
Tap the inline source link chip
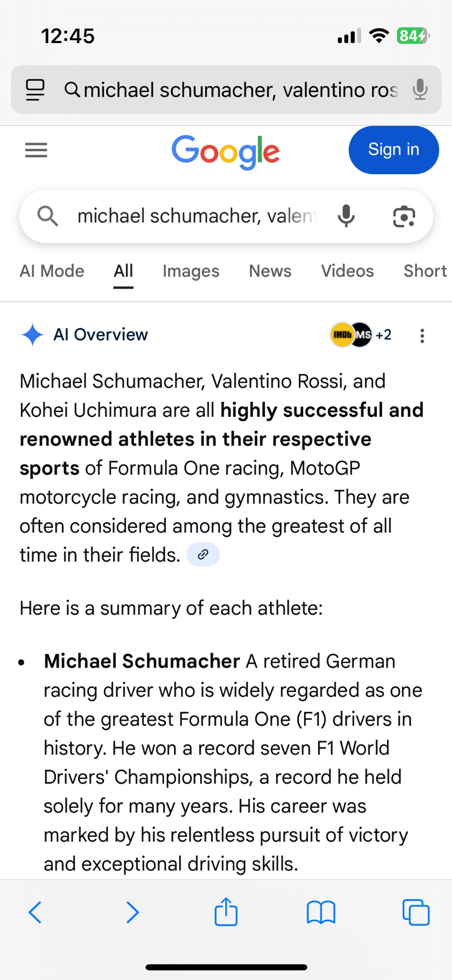(203, 555)
